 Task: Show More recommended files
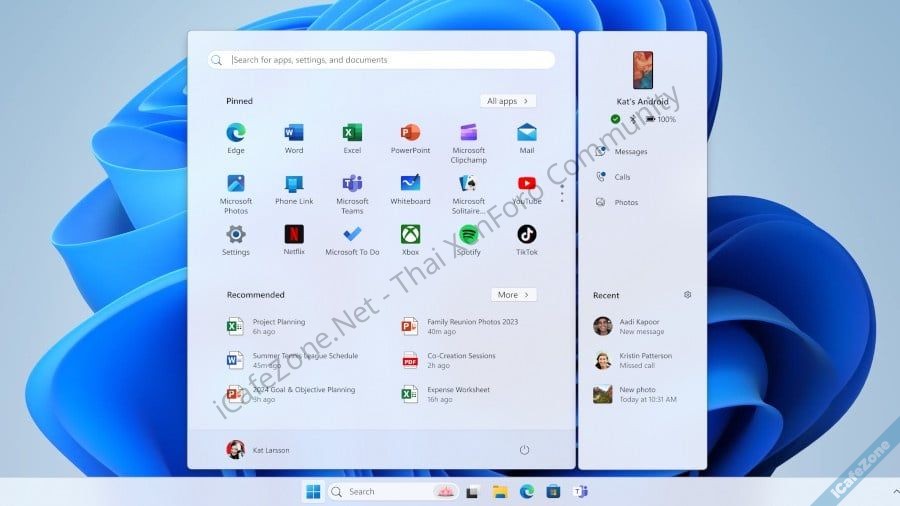(514, 295)
